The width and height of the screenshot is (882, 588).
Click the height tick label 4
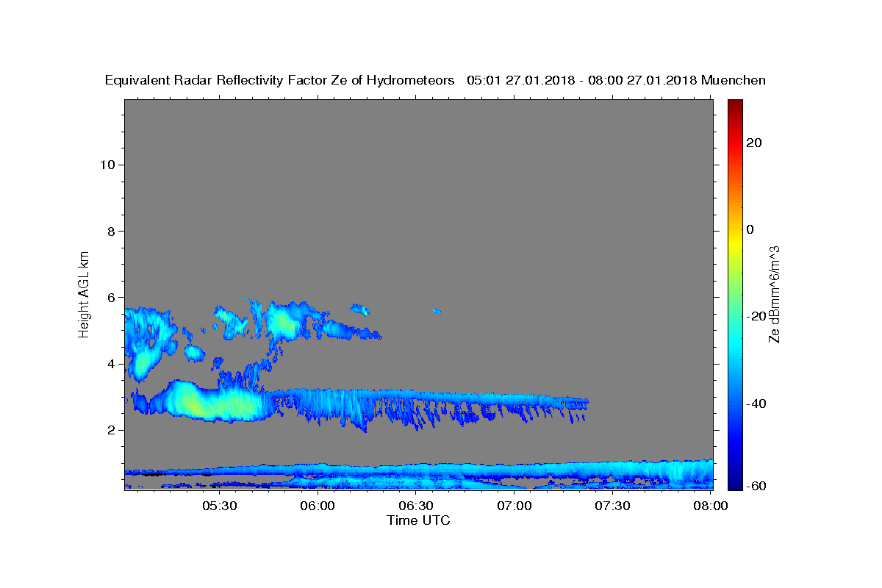click(111, 364)
